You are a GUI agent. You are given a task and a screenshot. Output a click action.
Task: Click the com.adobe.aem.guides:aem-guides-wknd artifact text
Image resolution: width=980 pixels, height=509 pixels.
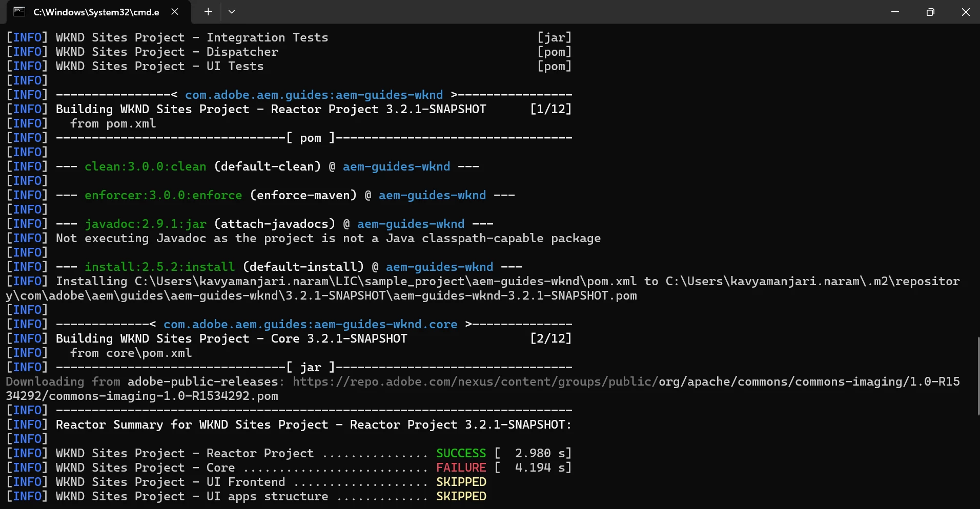[x=314, y=95]
